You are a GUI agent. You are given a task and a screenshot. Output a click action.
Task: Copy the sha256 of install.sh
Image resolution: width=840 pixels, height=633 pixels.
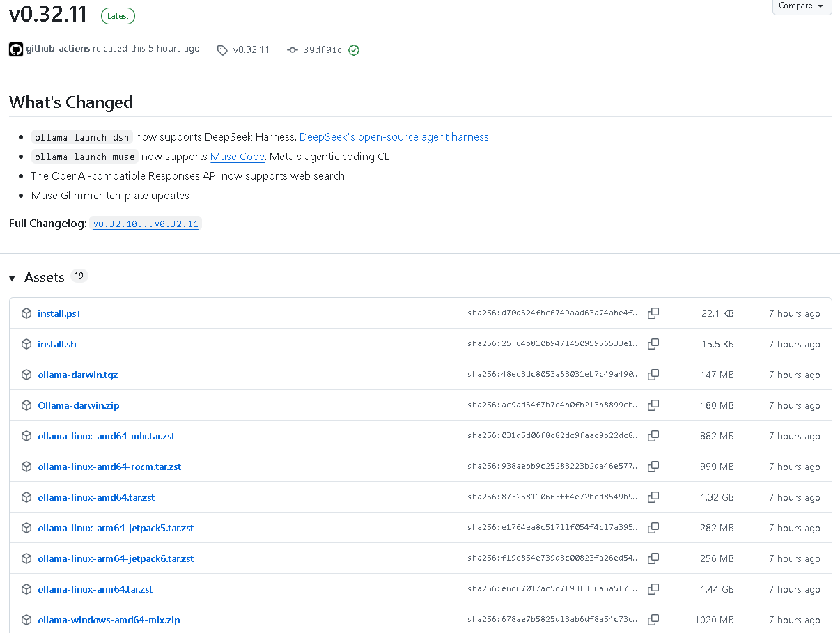tap(653, 344)
